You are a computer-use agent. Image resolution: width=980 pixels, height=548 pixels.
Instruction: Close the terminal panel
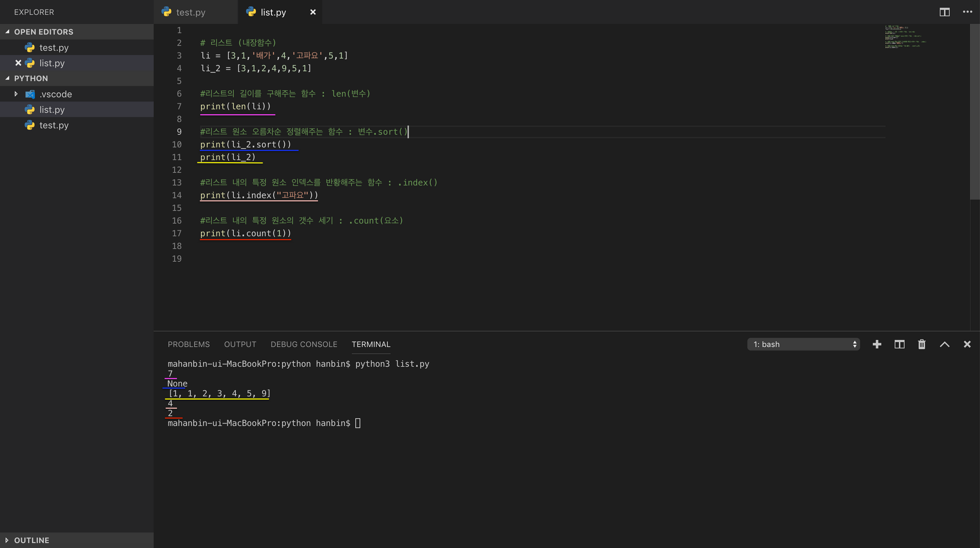coord(967,345)
